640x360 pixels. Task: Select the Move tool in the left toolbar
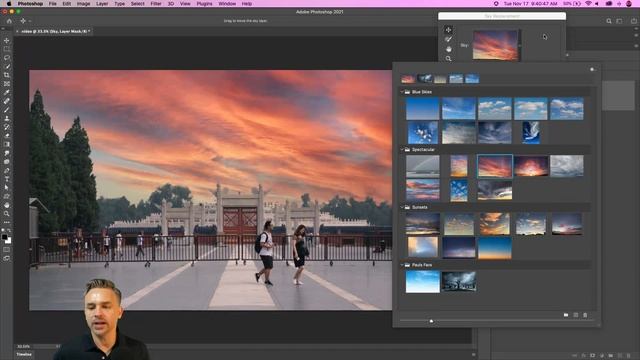7,40
